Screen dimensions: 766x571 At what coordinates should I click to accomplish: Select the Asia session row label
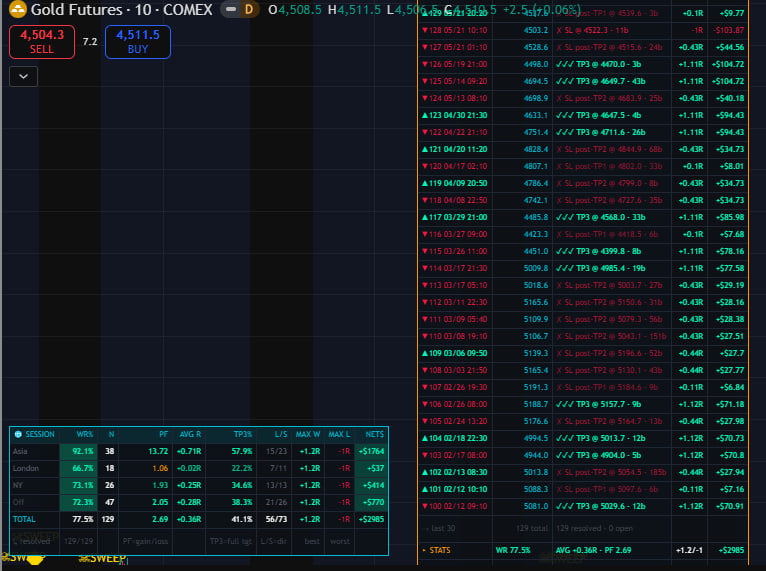[x=20, y=451]
